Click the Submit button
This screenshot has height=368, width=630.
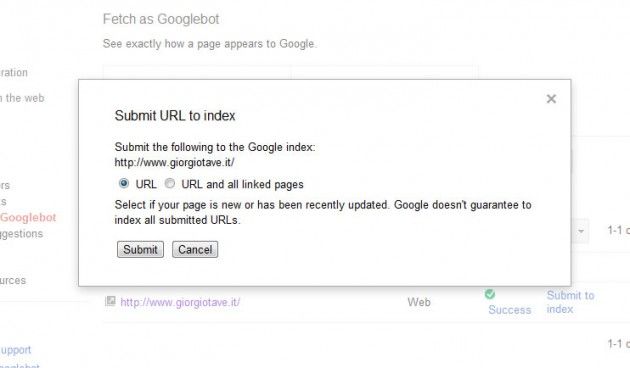click(x=140, y=249)
